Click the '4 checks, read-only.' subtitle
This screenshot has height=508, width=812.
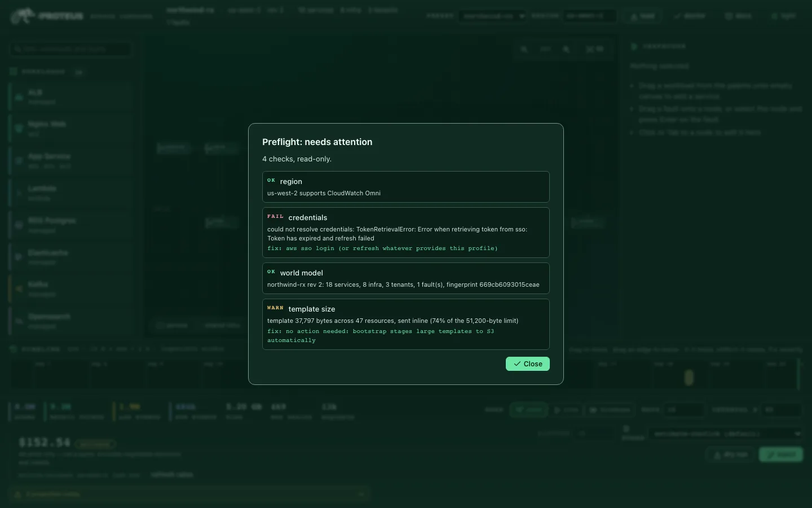(x=297, y=159)
